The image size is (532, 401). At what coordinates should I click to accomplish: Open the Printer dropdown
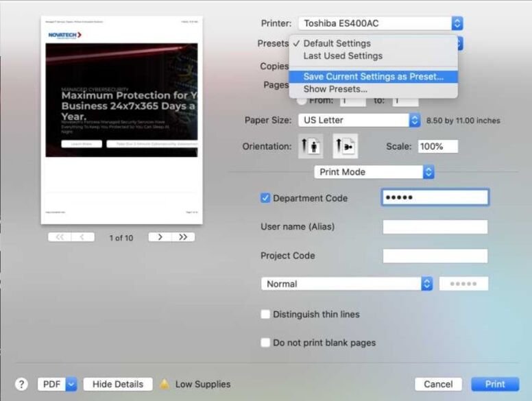coord(380,23)
